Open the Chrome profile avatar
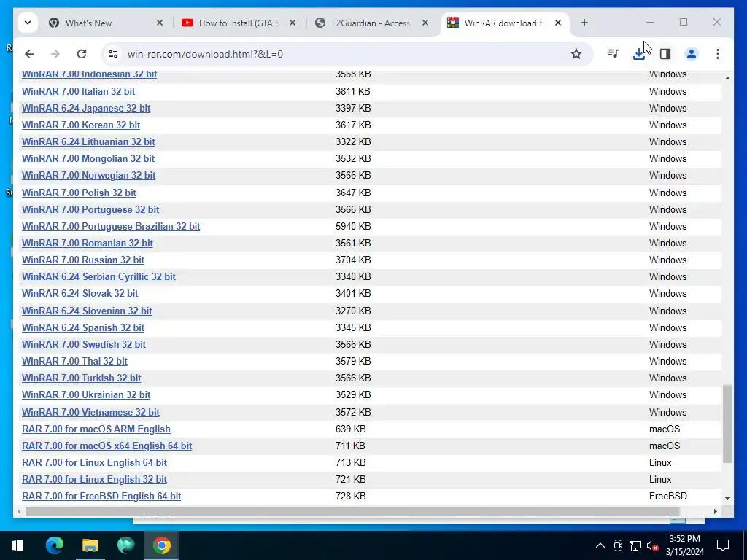747x560 pixels. click(x=692, y=54)
